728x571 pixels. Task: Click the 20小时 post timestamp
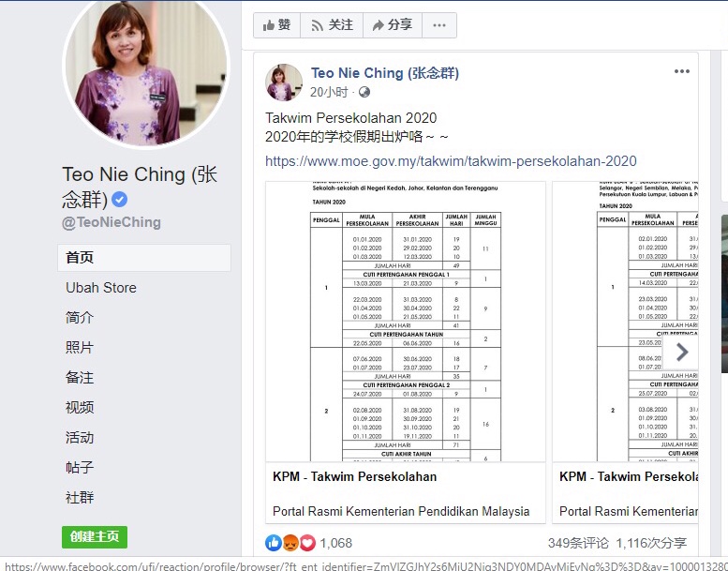point(329,92)
